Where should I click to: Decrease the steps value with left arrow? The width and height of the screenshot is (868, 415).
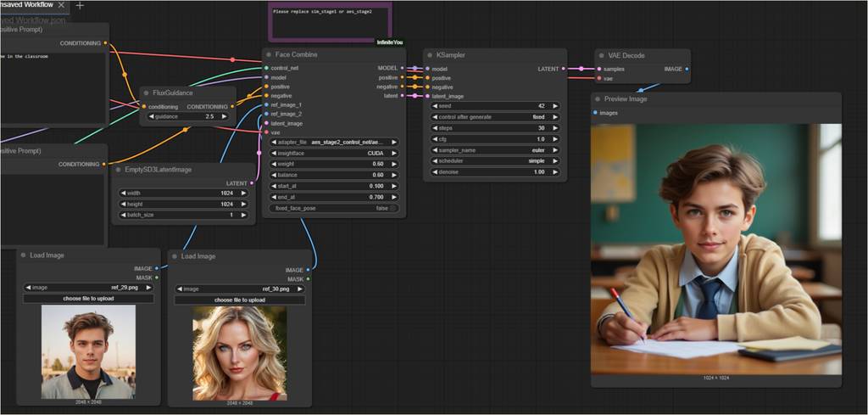point(435,128)
